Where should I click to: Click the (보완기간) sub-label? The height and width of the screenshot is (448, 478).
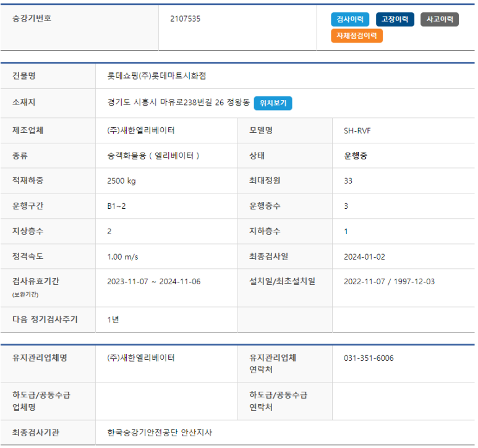(25, 295)
